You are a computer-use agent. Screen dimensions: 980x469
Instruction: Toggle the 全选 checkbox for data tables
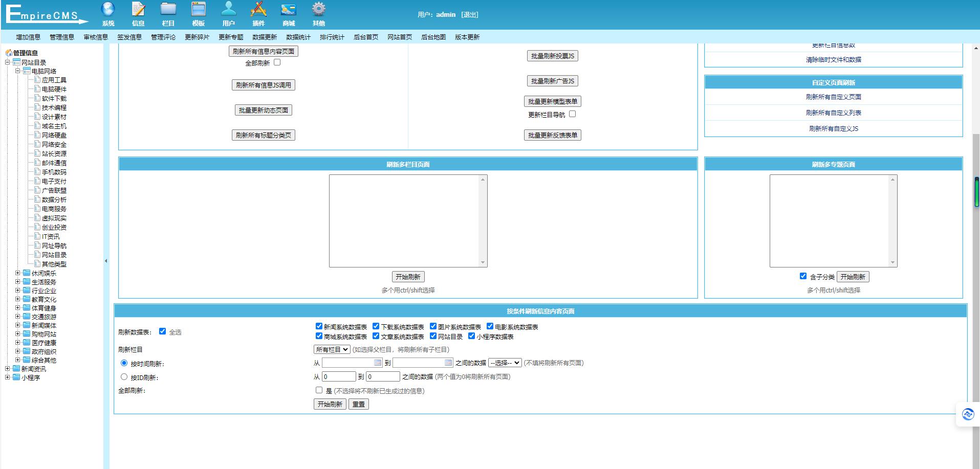point(163,331)
